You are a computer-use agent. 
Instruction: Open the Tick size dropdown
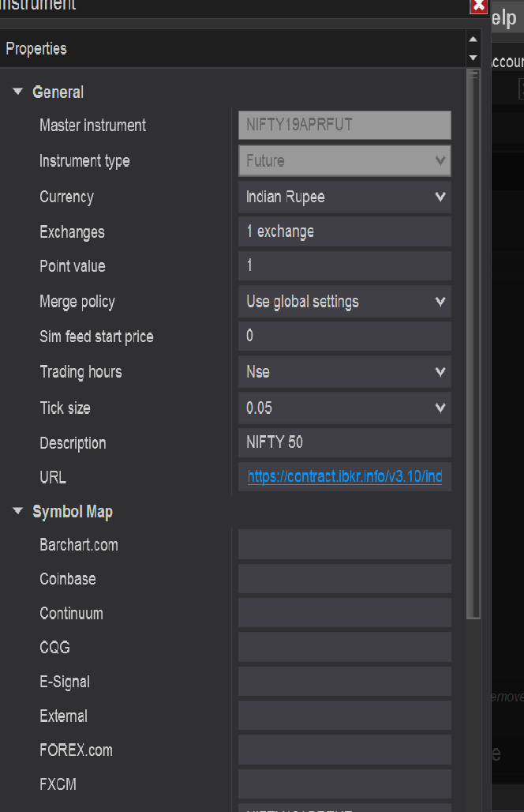440,408
